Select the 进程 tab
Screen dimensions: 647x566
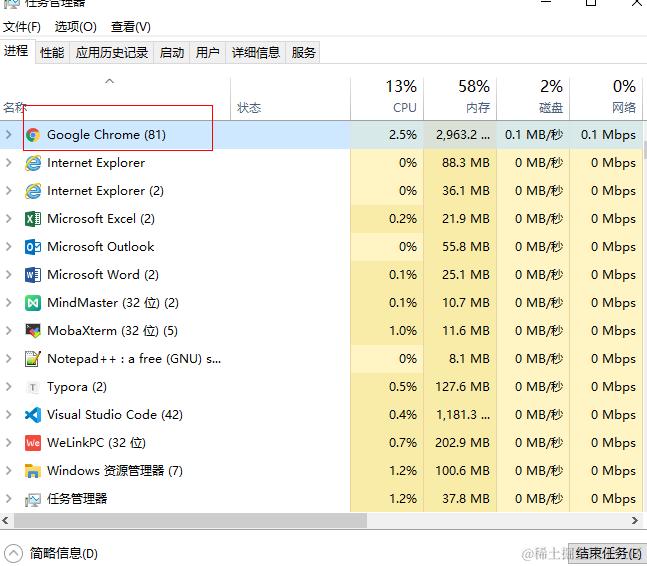(x=17, y=51)
